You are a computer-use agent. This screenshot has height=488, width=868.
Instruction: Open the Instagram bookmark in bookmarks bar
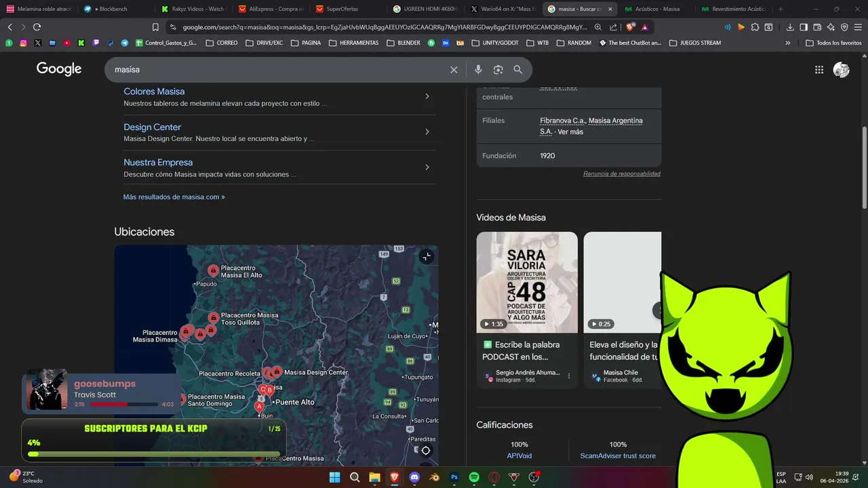23,43
